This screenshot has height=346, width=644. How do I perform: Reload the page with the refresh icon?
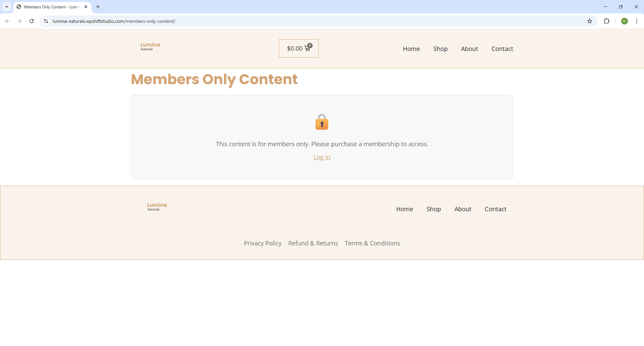click(x=32, y=21)
